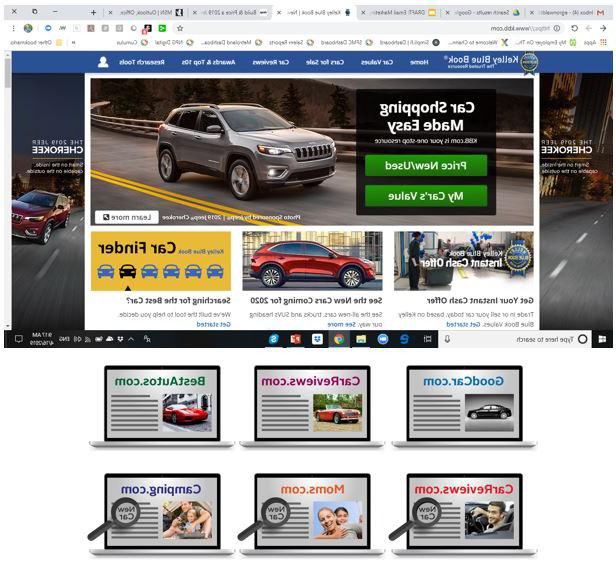Click the Cortana microphone icon
Image resolution: width=616 pixels, height=562 pixels.
[447, 339]
